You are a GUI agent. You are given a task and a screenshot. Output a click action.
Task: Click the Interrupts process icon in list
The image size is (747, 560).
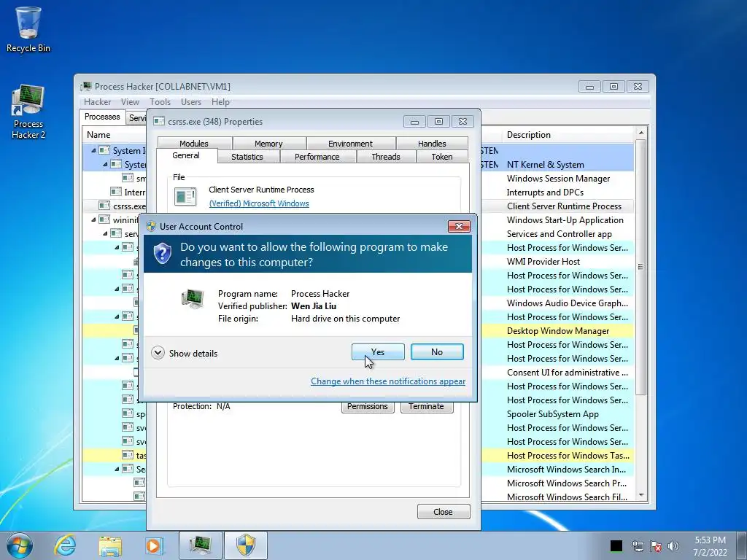click(116, 192)
